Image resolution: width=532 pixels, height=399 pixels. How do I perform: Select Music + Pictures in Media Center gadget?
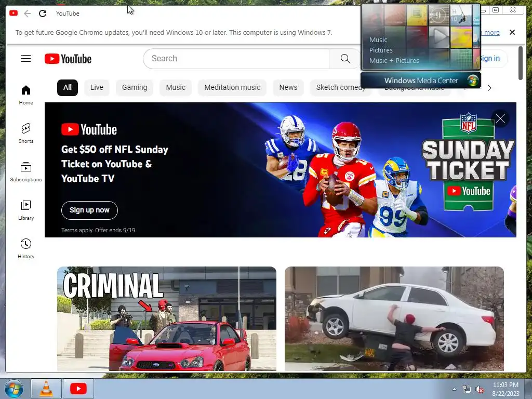tap(394, 60)
